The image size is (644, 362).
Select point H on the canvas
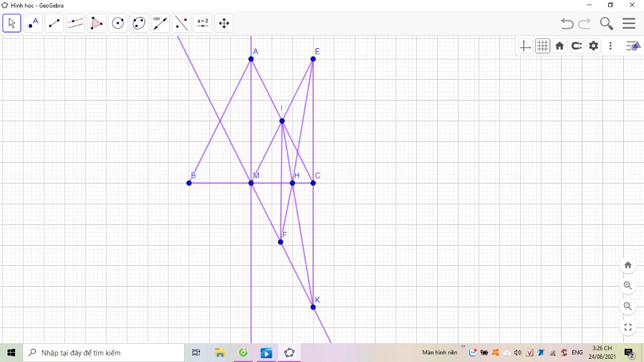292,183
